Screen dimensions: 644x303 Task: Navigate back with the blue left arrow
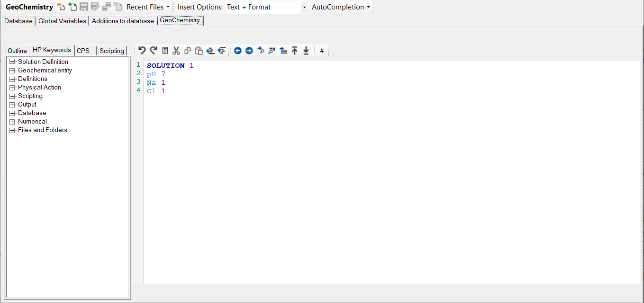[x=238, y=51]
